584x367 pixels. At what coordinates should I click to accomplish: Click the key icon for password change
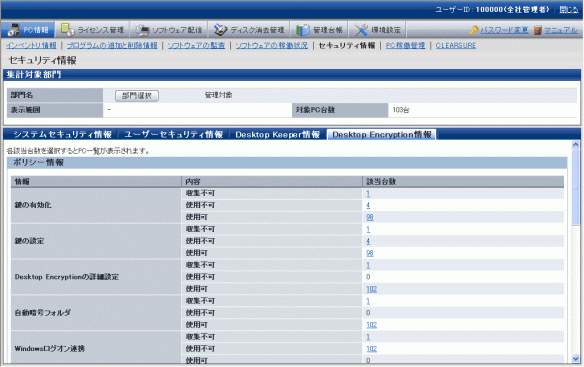[474, 30]
